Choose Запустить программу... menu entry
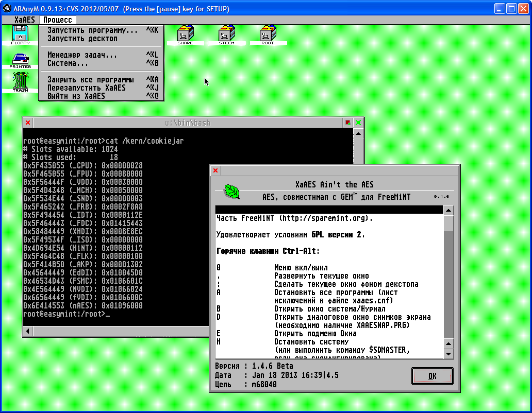This screenshot has height=413, width=532. coord(102,30)
